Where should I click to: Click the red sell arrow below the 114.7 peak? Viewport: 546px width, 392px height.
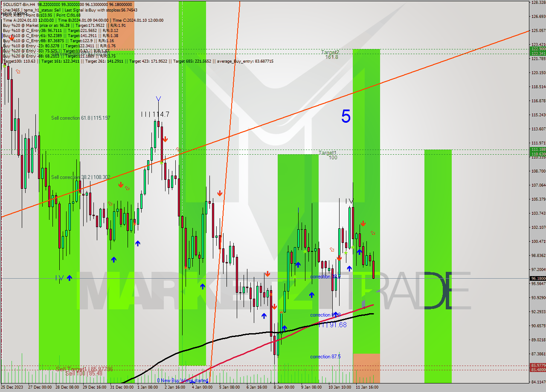coord(165,139)
